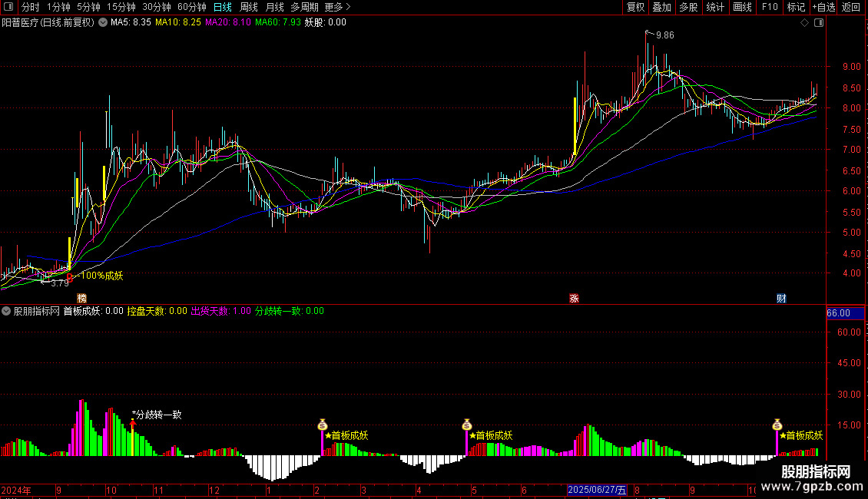Click the 阳普医疗(日线.前复权) title

tap(48, 23)
